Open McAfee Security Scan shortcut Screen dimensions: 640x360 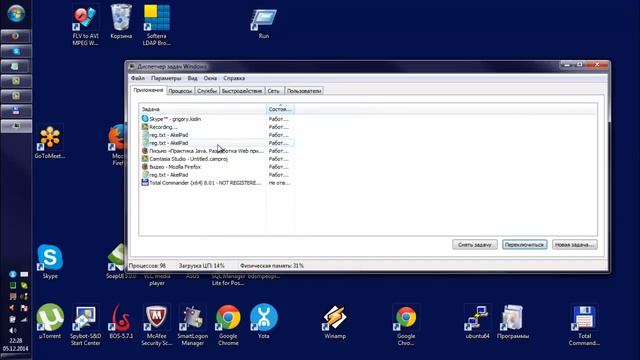(x=156, y=325)
